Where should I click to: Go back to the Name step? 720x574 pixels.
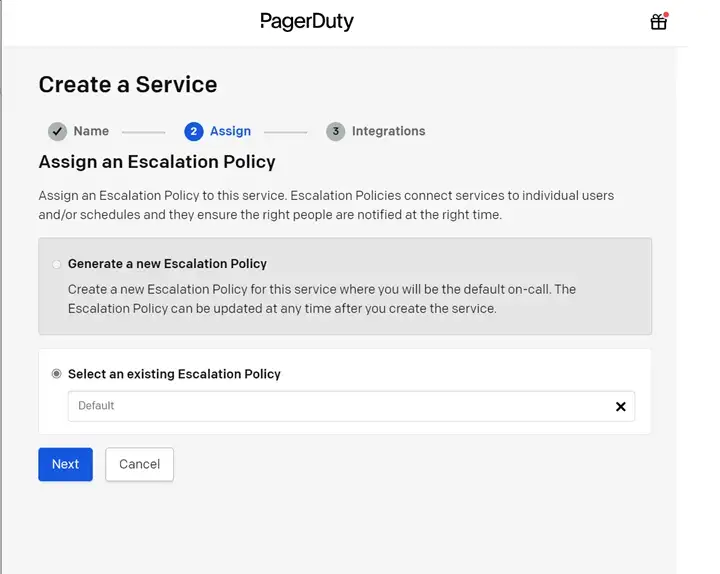91,131
